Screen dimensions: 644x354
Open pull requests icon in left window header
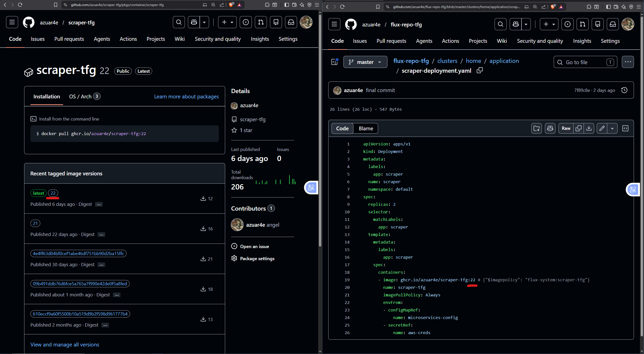click(261, 22)
